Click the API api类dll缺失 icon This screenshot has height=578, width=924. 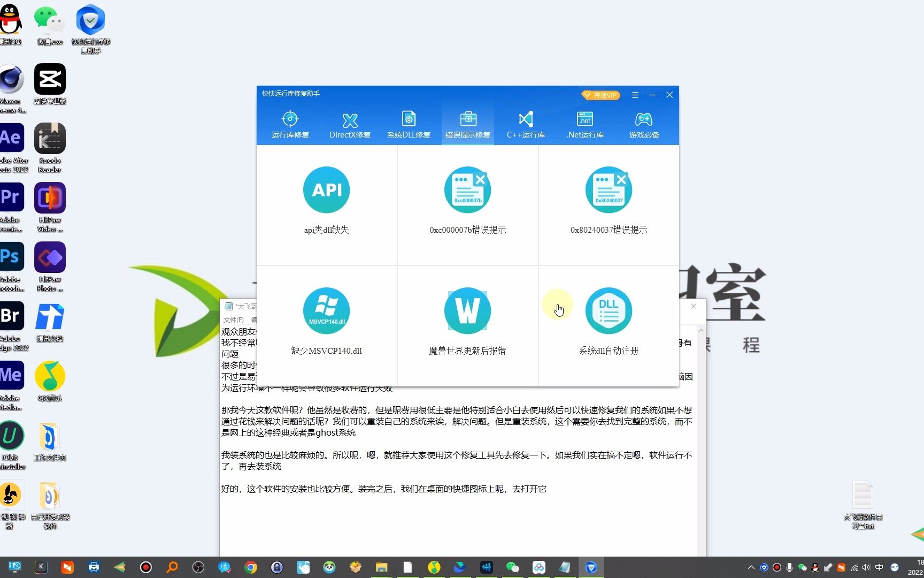tap(327, 190)
